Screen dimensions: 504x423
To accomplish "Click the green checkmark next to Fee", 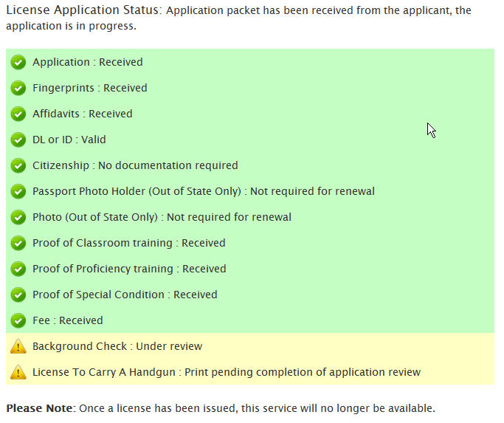I will (x=18, y=321).
